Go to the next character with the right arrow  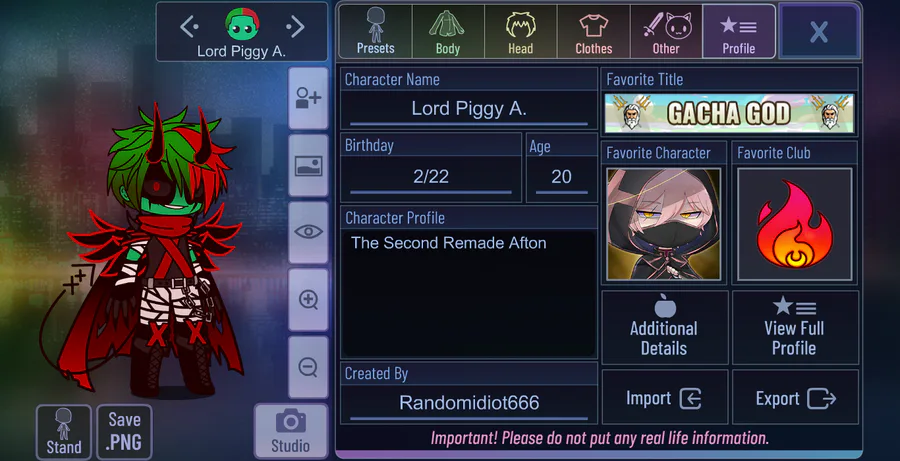(295, 26)
